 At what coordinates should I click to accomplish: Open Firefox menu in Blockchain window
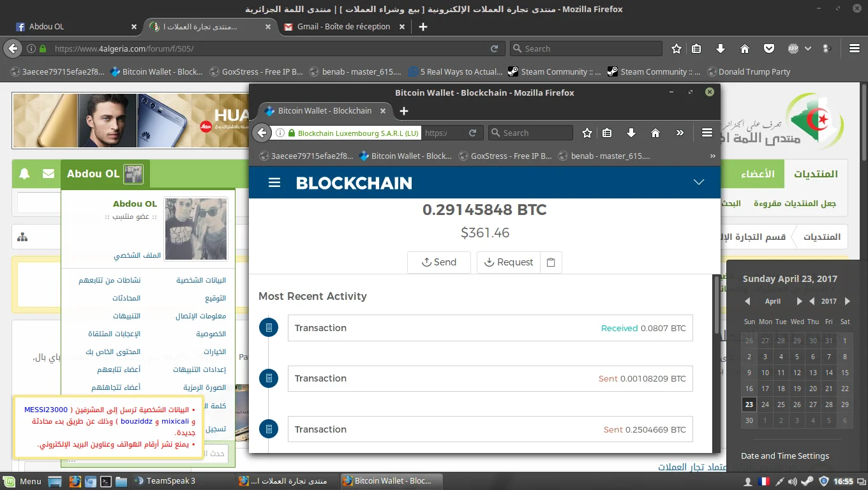click(707, 133)
